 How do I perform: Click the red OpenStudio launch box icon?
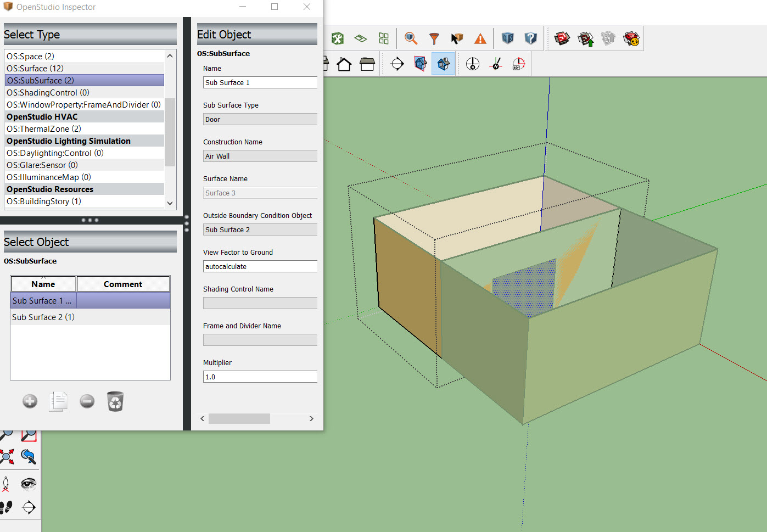tap(562, 38)
